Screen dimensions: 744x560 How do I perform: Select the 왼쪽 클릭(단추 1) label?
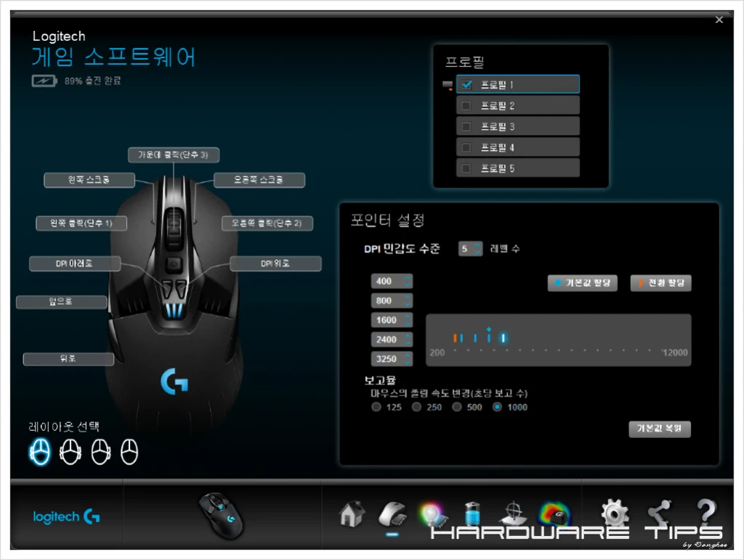click(x=81, y=223)
